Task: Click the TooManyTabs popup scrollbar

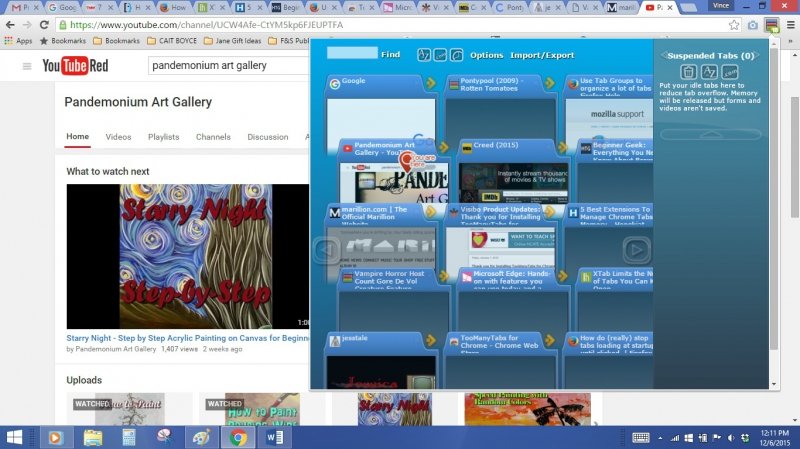Action: [774, 199]
